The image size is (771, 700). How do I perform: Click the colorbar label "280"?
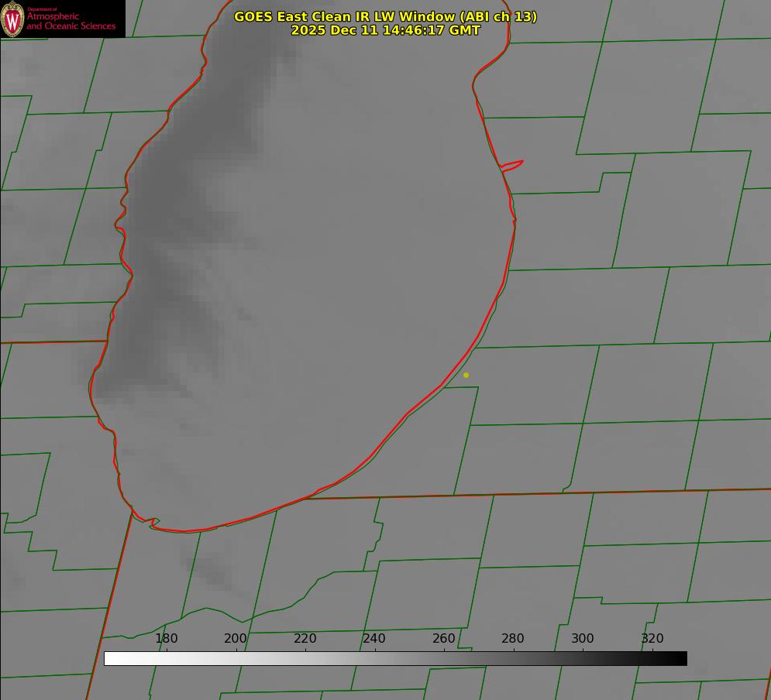pos(513,639)
